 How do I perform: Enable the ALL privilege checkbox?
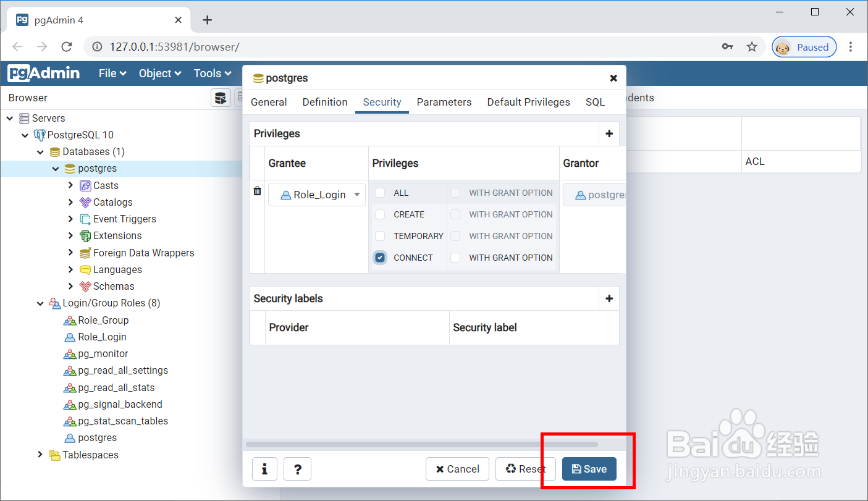[380, 193]
